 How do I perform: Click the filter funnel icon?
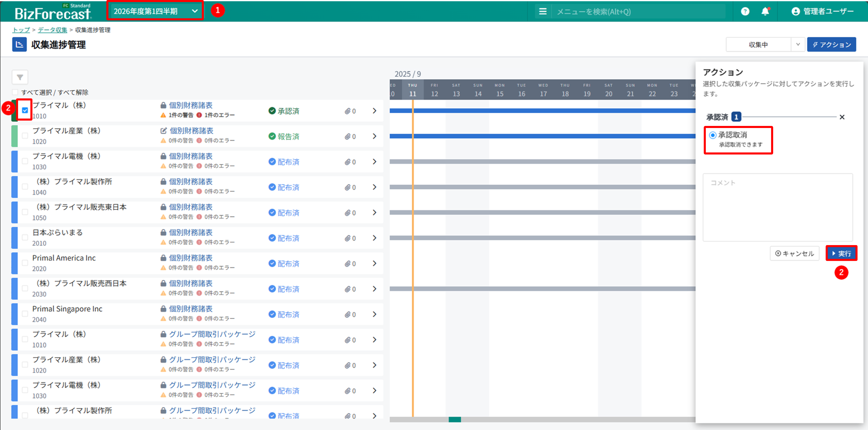[x=20, y=77]
